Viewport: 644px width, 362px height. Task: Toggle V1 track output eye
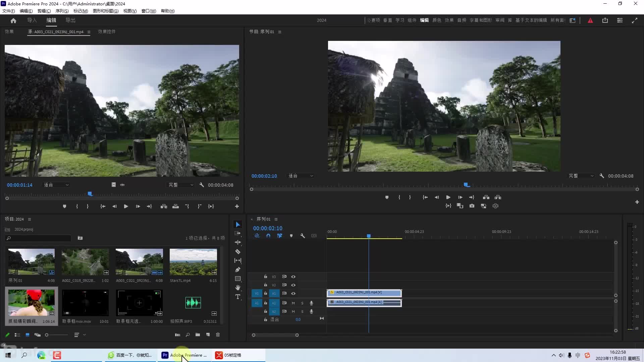tap(293, 293)
